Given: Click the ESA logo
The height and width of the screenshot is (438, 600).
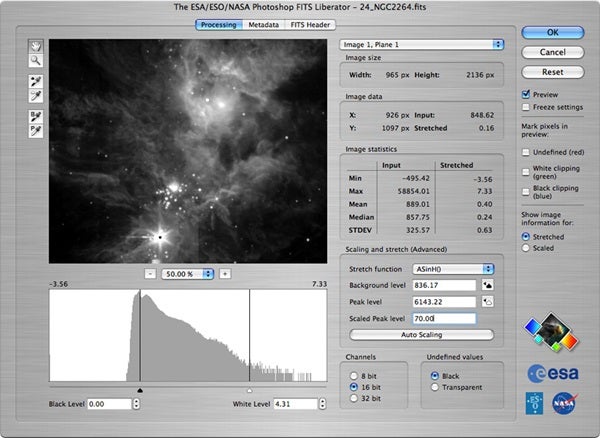Looking at the screenshot, I should point(553,374).
